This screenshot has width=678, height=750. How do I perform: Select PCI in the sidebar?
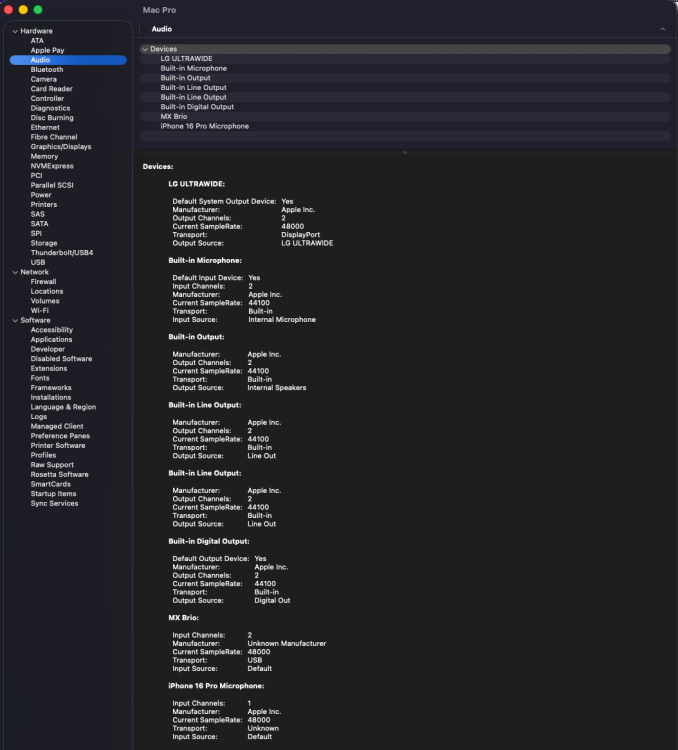36,176
